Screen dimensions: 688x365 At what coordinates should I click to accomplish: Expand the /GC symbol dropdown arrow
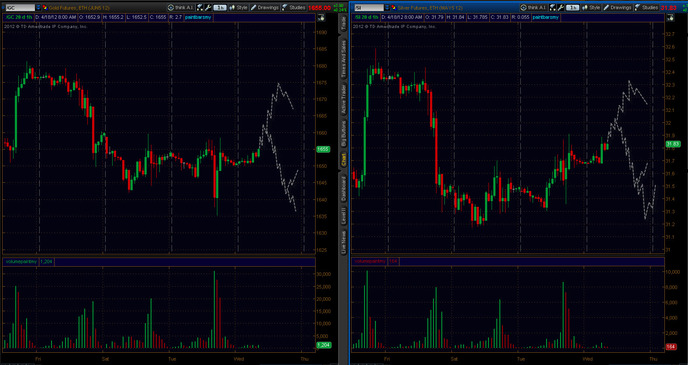pyautogui.click(x=38, y=7)
